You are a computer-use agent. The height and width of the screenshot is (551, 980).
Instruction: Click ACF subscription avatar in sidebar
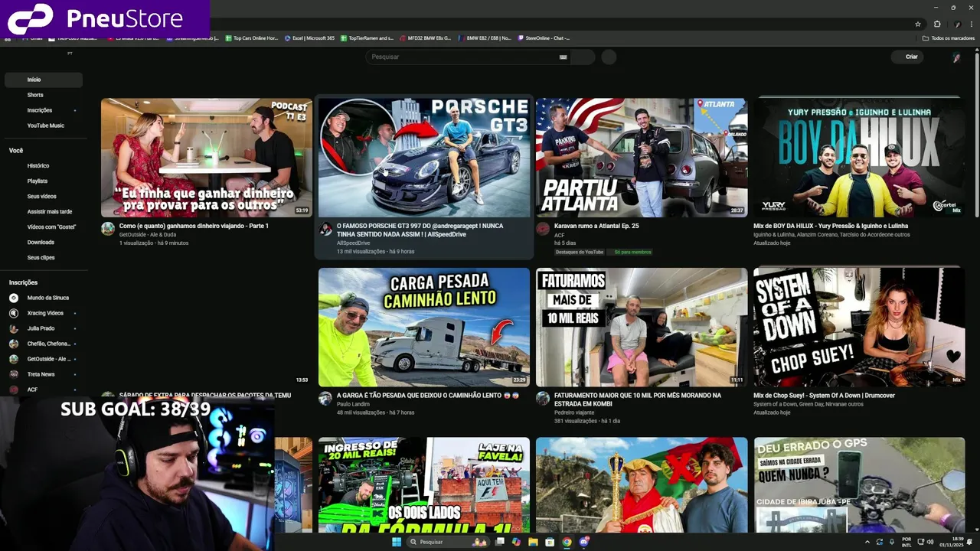(x=14, y=390)
